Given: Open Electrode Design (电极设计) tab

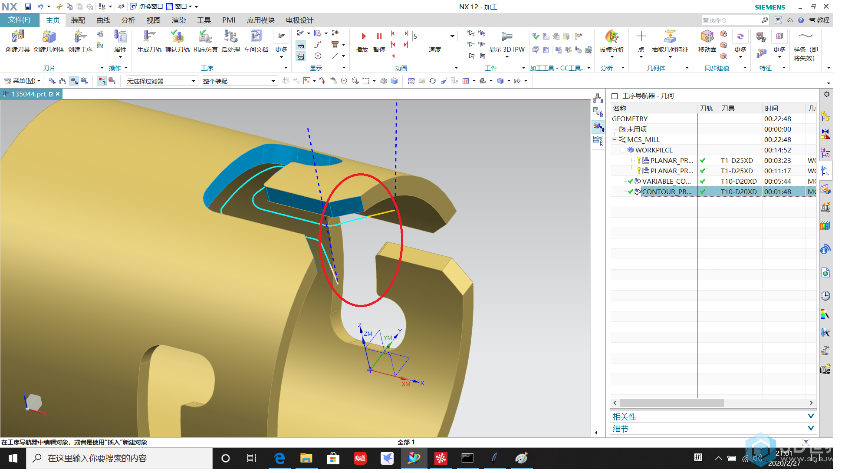Looking at the screenshot, I should click(299, 20).
